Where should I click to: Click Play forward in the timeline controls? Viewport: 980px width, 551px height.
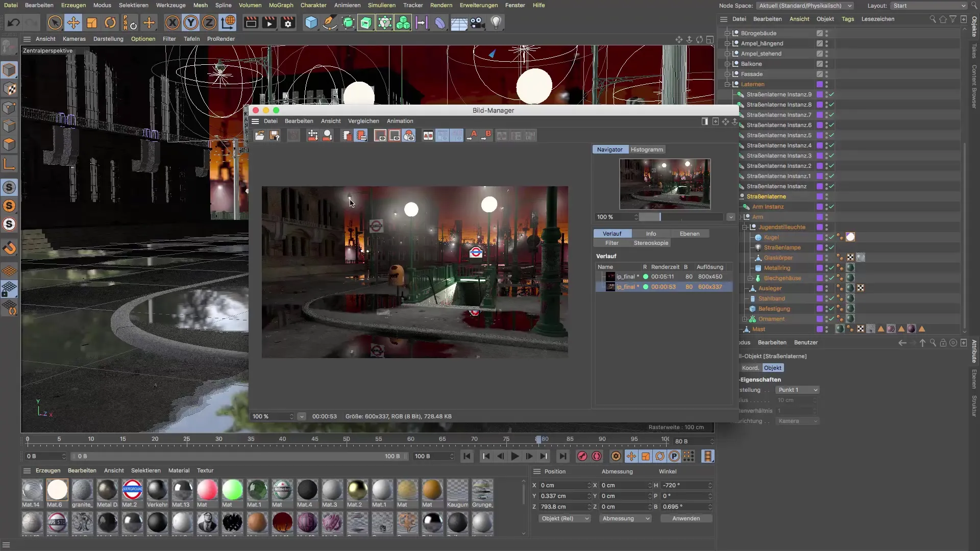click(515, 456)
